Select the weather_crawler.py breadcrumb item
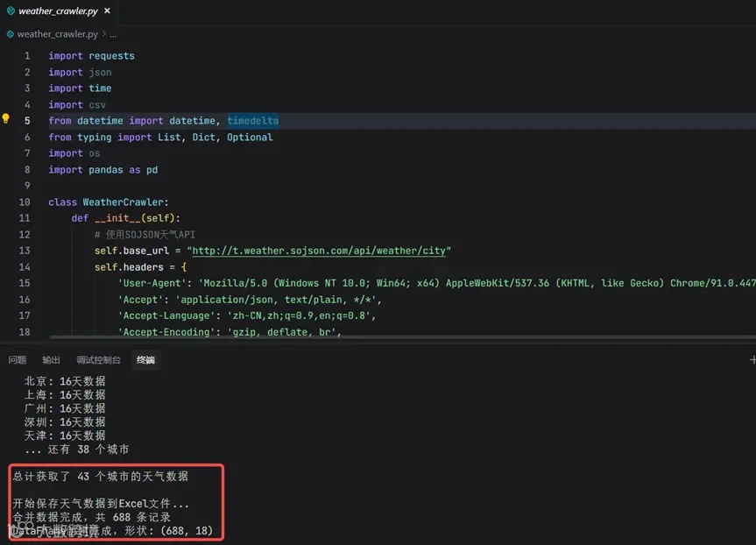This screenshot has height=545, width=756. (x=57, y=34)
